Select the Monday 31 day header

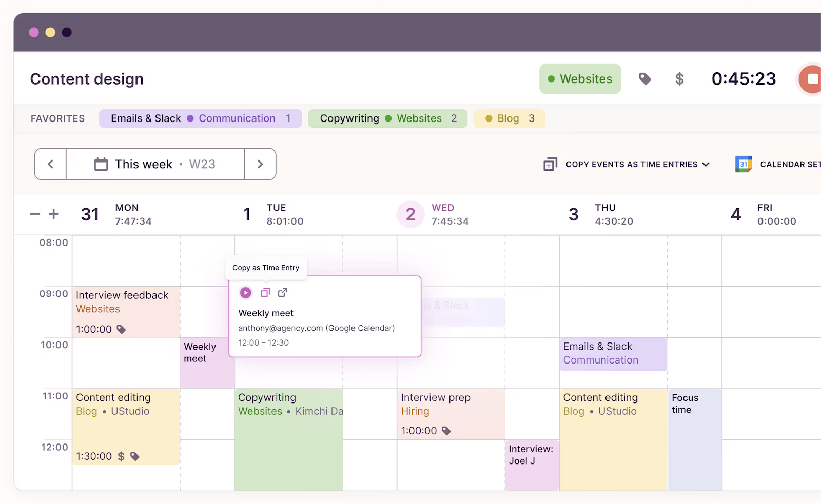(116, 214)
